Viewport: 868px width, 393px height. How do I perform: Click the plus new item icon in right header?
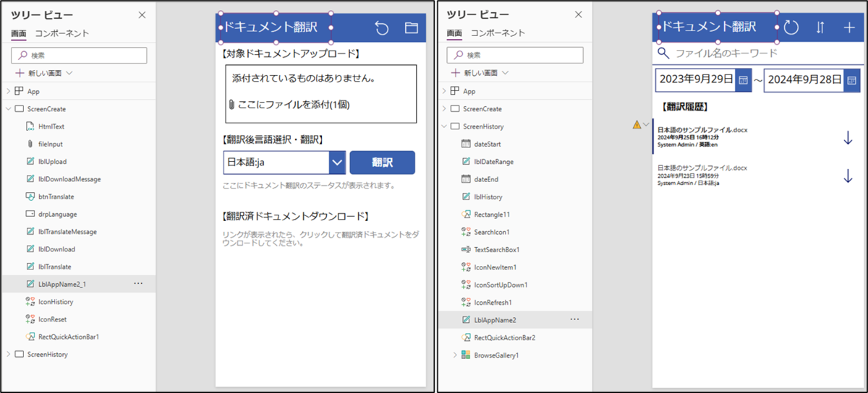tap(849, 27)
